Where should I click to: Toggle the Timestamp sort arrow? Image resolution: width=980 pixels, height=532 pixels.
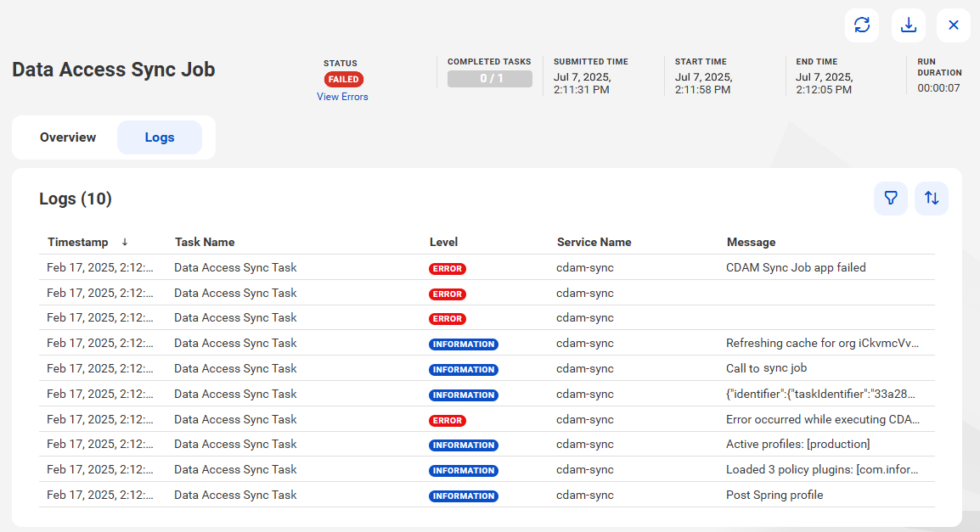tap(124, 243)
